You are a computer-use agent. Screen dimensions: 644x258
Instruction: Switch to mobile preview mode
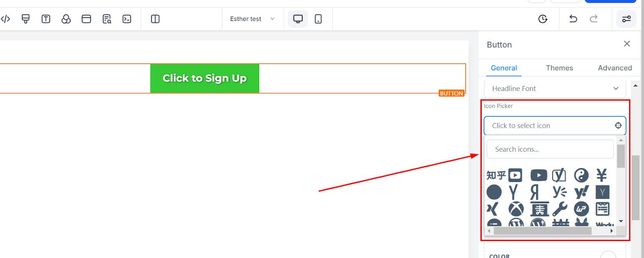tap(318, 19)
